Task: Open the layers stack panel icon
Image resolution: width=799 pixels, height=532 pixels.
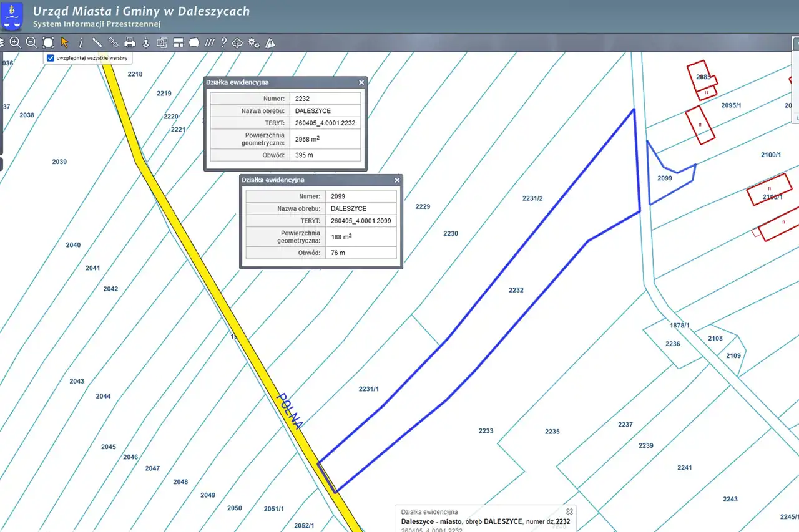Action: coord(2,42)
